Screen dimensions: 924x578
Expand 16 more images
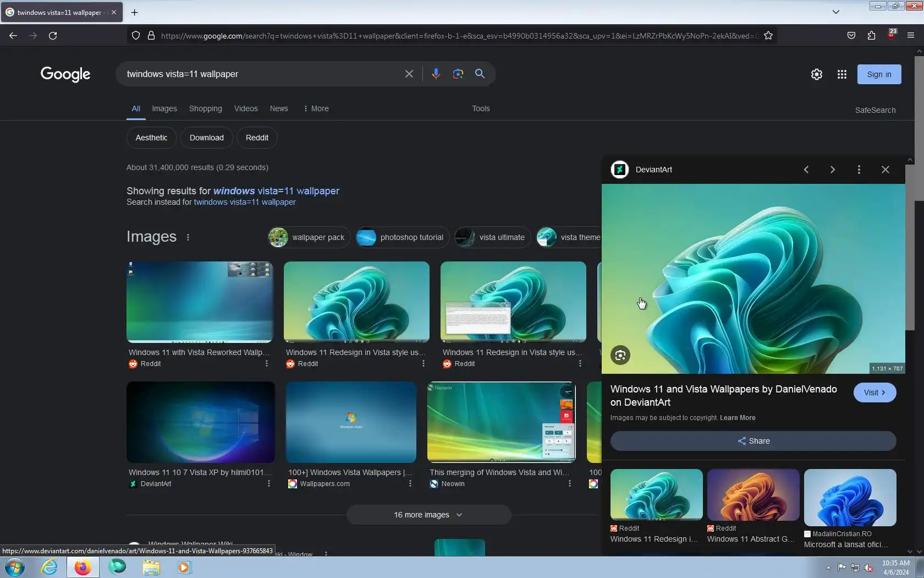coord(428,515)
